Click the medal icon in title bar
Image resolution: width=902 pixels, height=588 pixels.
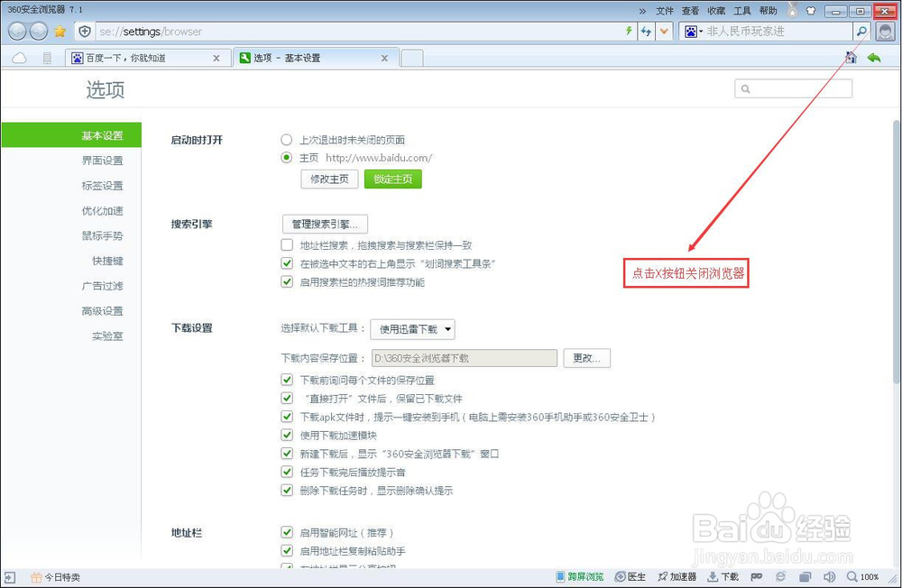[793, 10]
